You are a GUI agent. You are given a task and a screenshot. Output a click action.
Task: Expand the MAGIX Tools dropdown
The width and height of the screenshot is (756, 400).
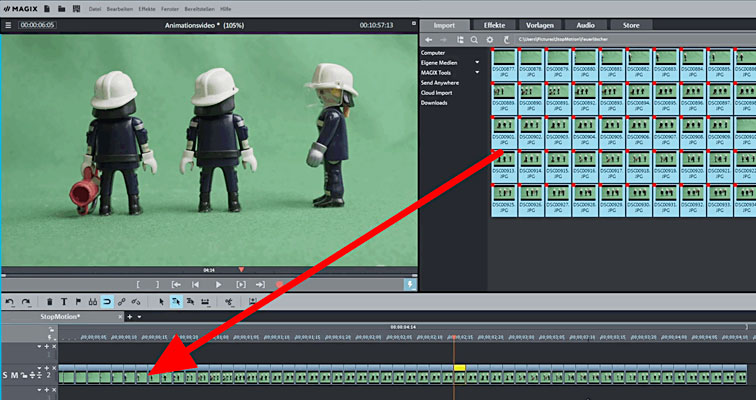point(477,72)
